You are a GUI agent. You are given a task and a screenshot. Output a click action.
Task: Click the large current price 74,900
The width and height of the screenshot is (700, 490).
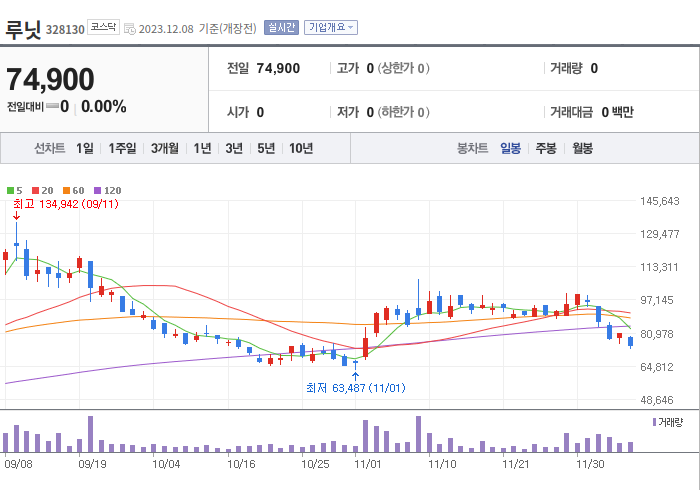click(x=50, y=79)
